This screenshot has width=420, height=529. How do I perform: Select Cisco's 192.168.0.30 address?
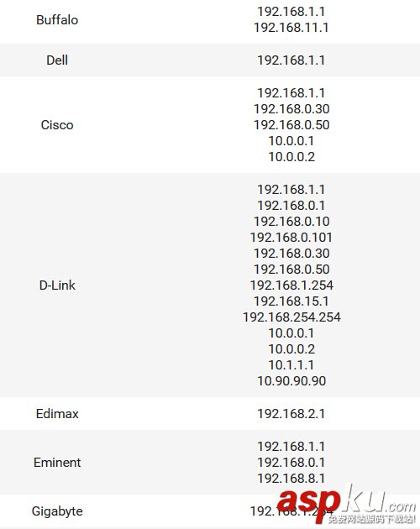tap(291, 109)
